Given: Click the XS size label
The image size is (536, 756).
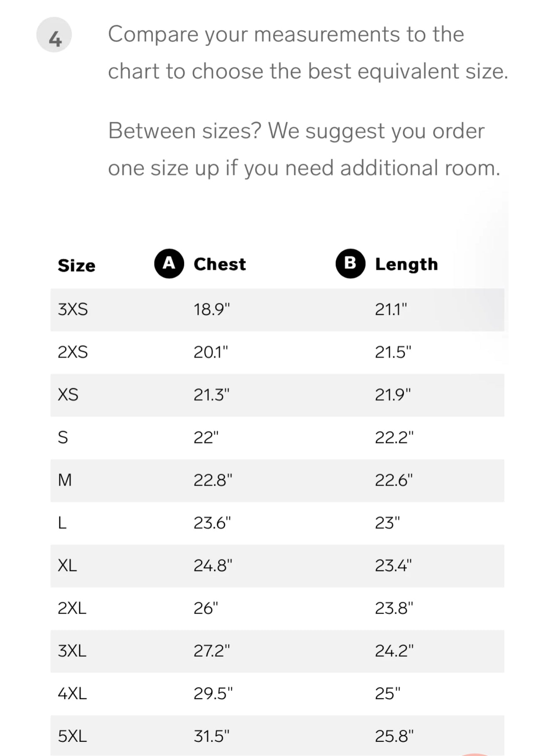Looking at the screenshot, I should (68, 395).
